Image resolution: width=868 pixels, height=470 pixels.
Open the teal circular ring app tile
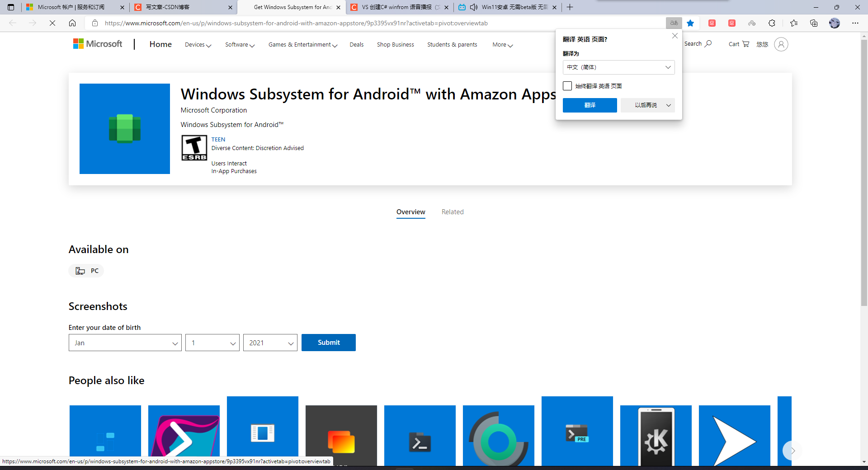click(x=499, y=436)
